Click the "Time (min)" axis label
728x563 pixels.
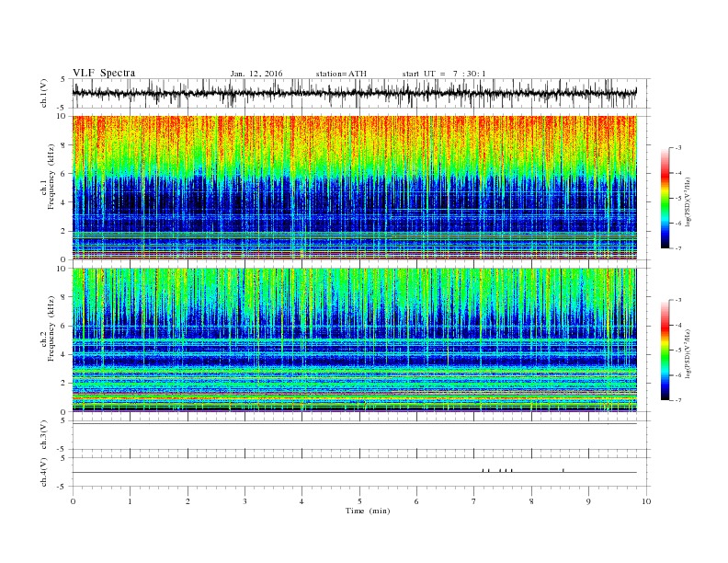368,511
